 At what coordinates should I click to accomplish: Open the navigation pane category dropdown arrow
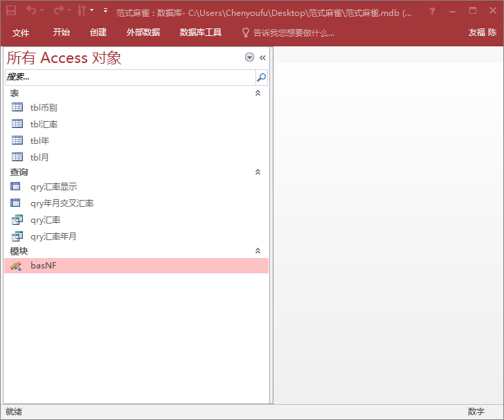[x=249, y=57]
